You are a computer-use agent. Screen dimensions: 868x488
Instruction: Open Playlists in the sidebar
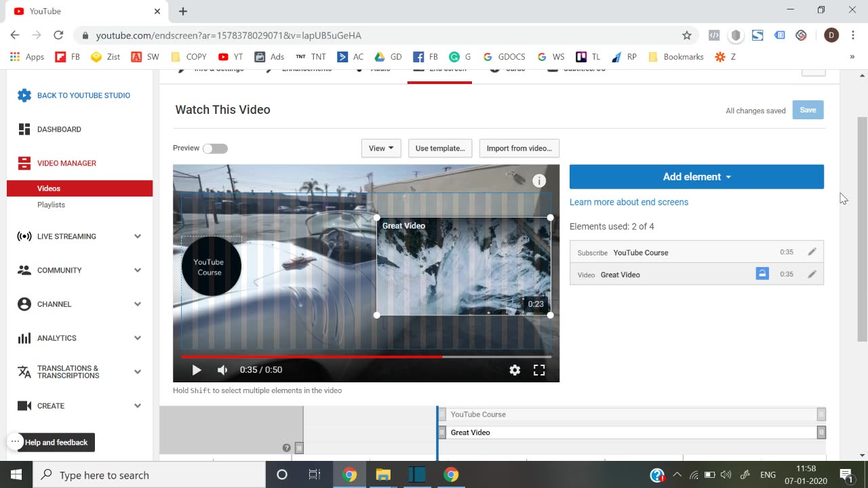[x=51, y=205]
